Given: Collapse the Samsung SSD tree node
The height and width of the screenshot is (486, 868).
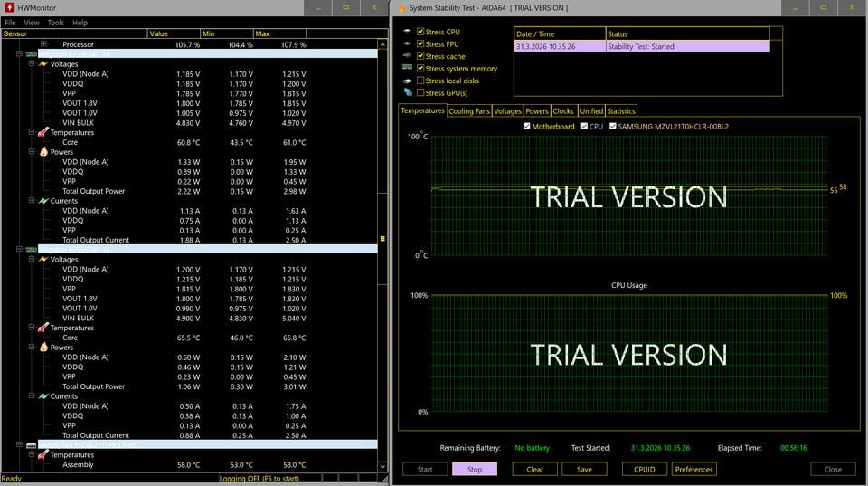Looking at the screenshot, I should coord(19,445).
